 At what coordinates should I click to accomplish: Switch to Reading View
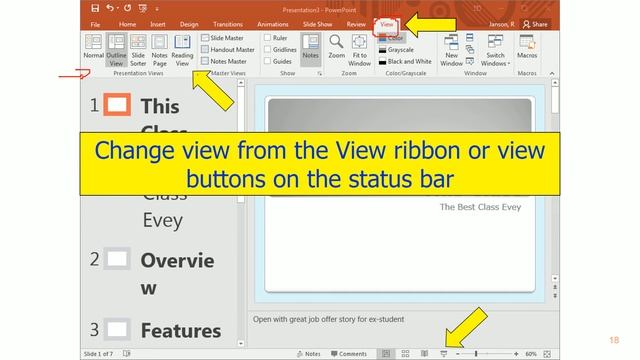click(182, 50)
